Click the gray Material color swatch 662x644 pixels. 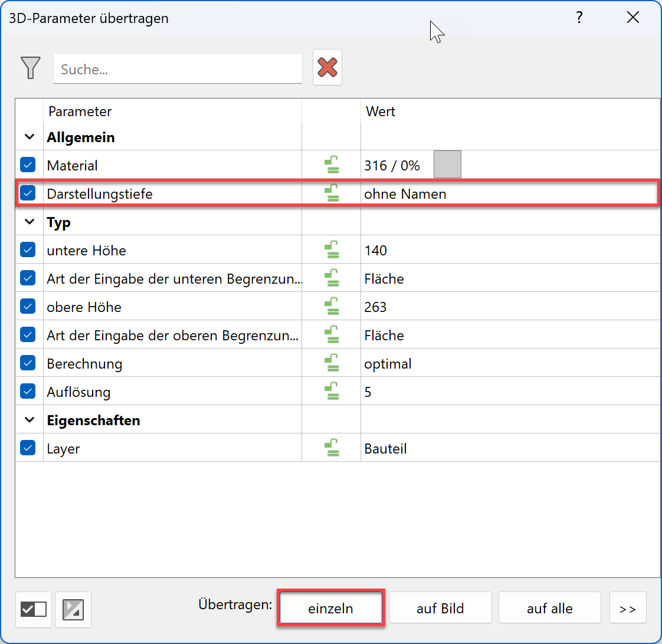click(x=447, y=165)
